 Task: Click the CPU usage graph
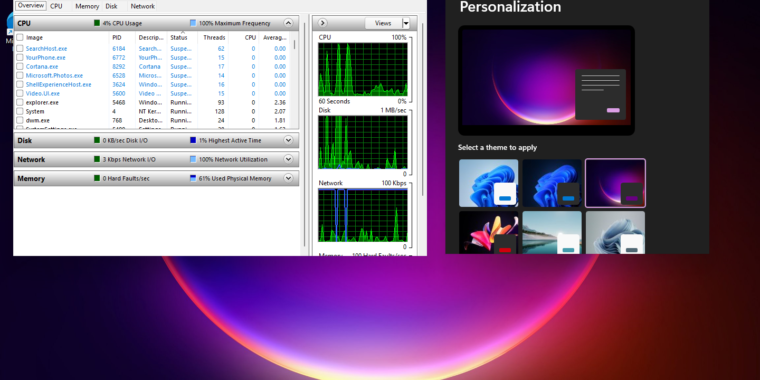tap(363, 69)
